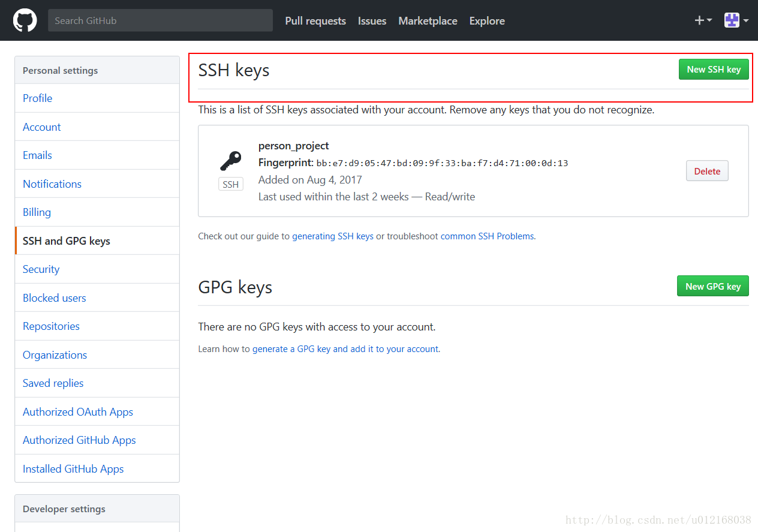The width and height of the screenshot is (758, 532).
Task: Open Organizations settings page
Action: coord(97,355)
